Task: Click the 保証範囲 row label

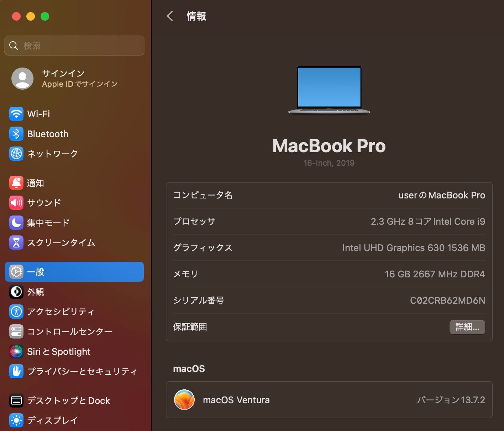Action: pyautogui.click(x=190, y=327)
